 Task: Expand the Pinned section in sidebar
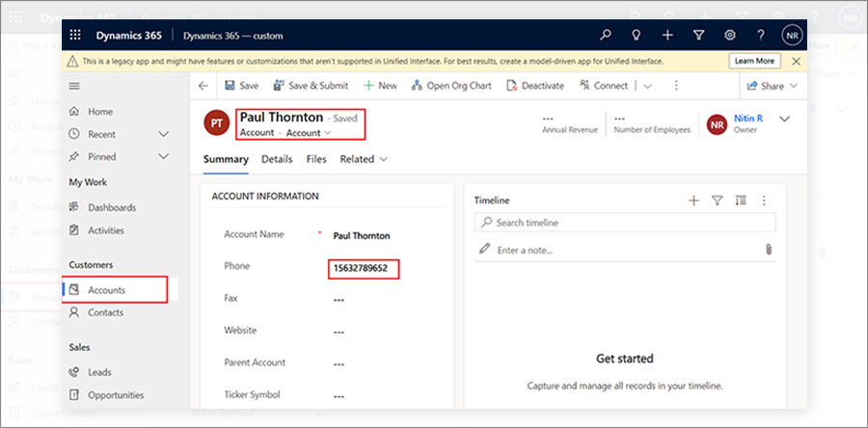coord(162,156)
